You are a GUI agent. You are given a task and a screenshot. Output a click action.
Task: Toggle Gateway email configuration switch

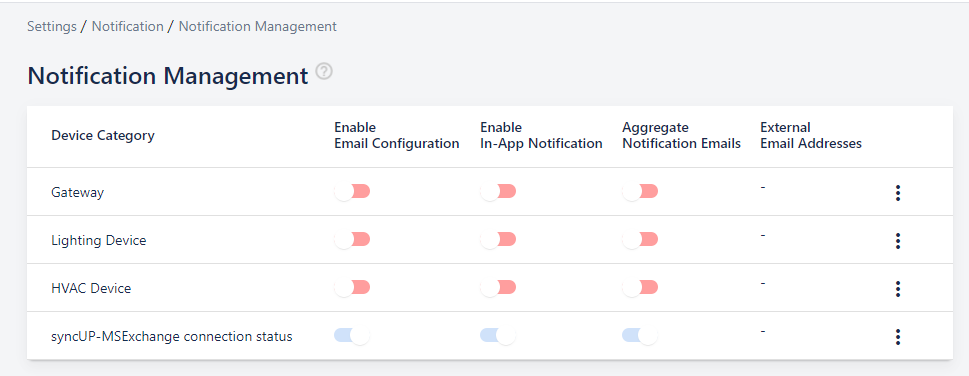click(x=352, y=192)
